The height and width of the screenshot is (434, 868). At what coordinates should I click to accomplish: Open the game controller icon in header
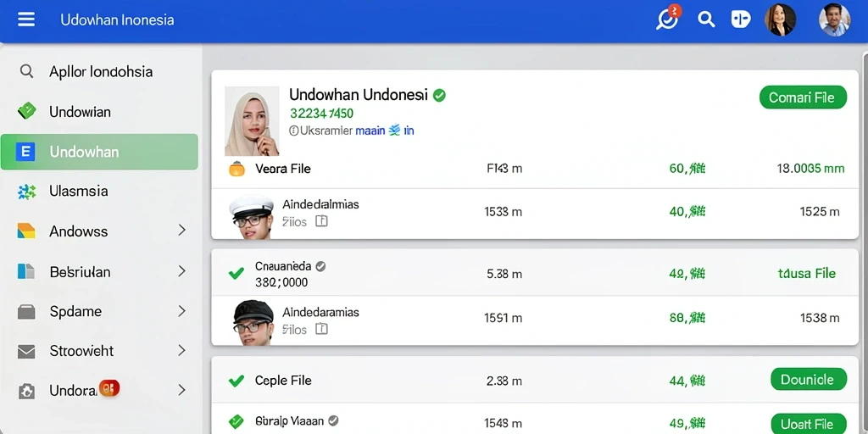(740, 19)
